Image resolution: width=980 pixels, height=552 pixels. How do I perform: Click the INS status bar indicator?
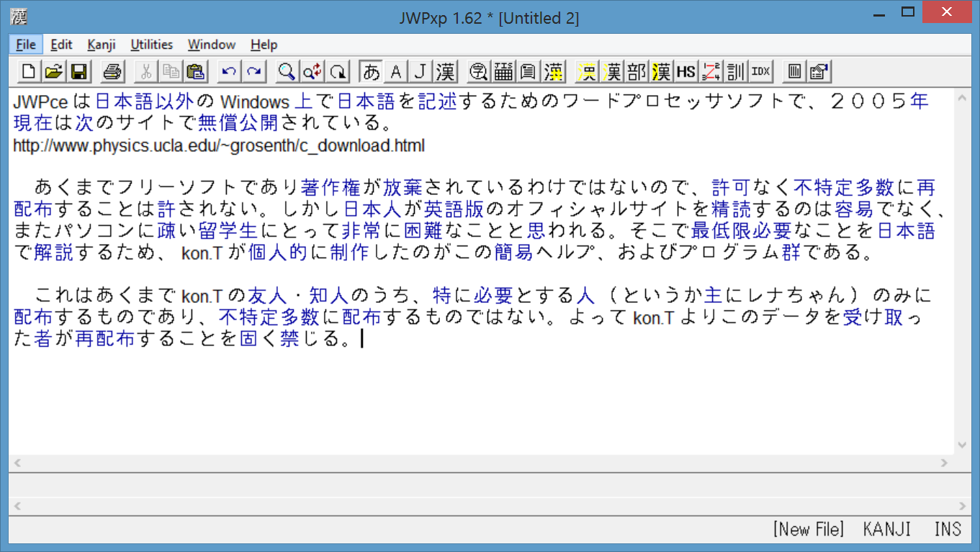pyautogui.click(x=948, y=530)
